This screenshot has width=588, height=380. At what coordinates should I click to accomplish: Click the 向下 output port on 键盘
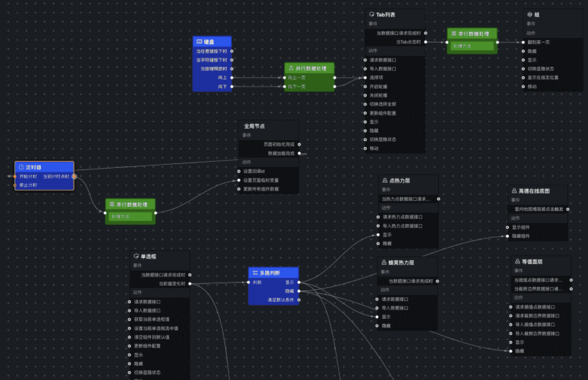[x=232, y=87]
